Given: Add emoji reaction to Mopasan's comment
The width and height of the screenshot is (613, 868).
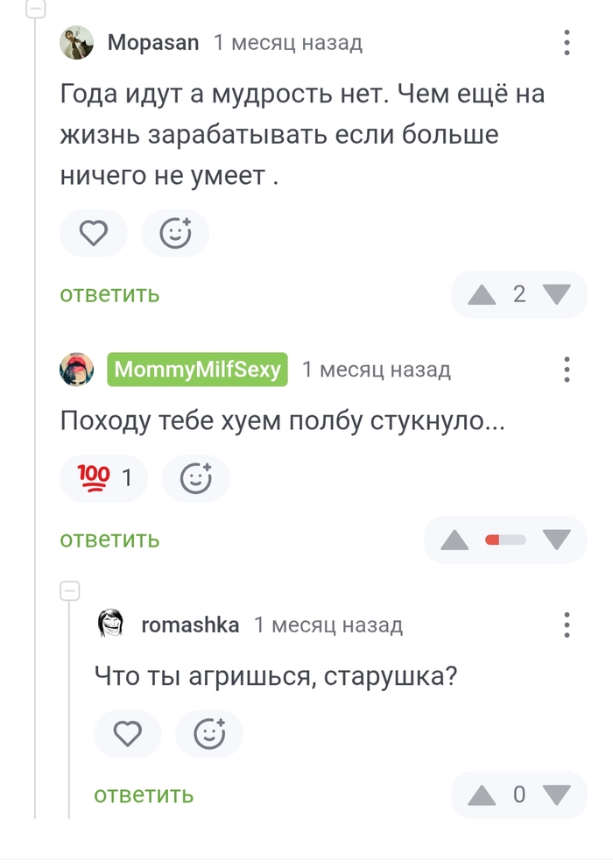Looking at the screenshot, I should [175, 233].
